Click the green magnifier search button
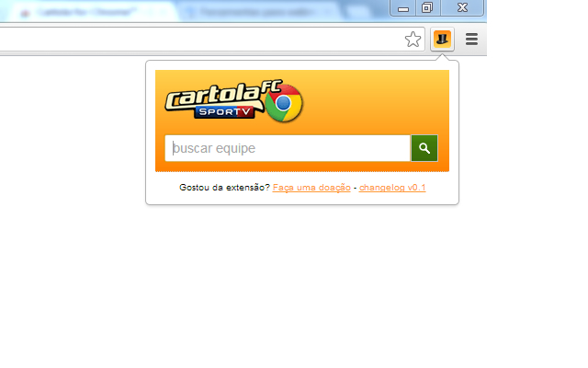This screenshot has height=368, width=588. point(424,148)
